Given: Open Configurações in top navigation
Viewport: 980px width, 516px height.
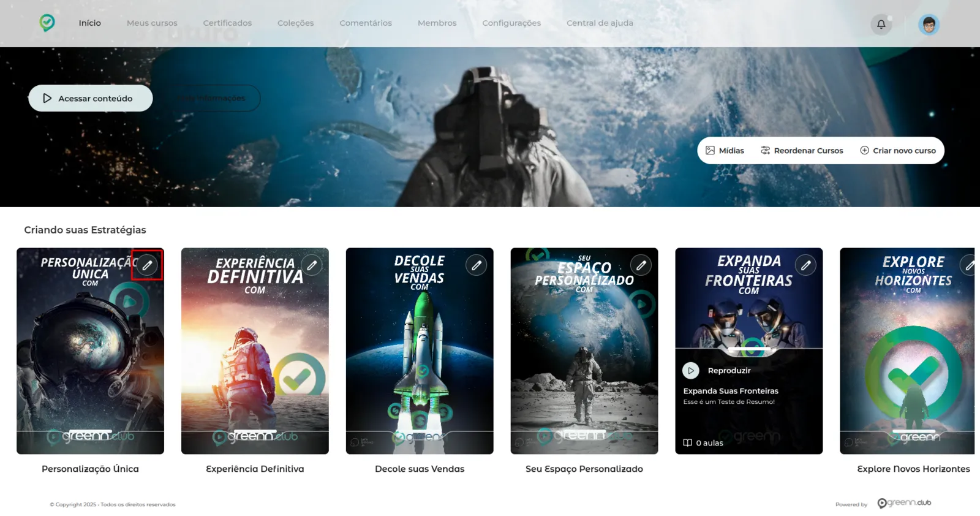Looking at the screenshot, I should (511, 23).
